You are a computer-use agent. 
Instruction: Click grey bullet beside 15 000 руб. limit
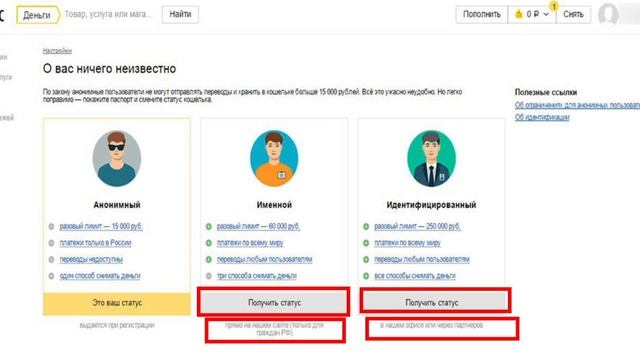coord(51,227)
